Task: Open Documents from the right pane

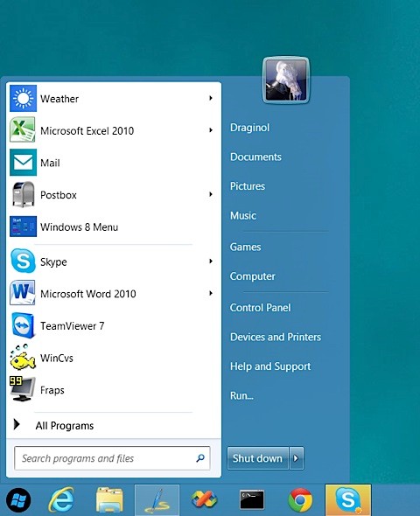Action: [255, 157]
